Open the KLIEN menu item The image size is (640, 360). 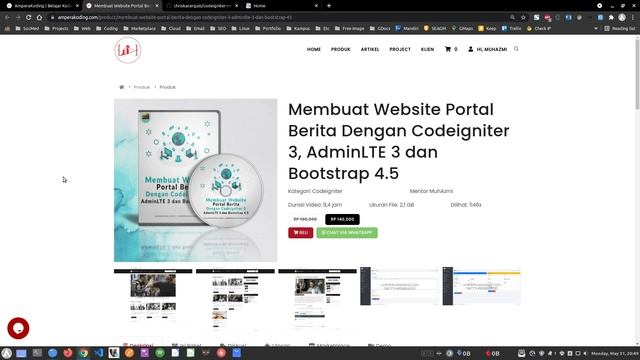(427, 49)
